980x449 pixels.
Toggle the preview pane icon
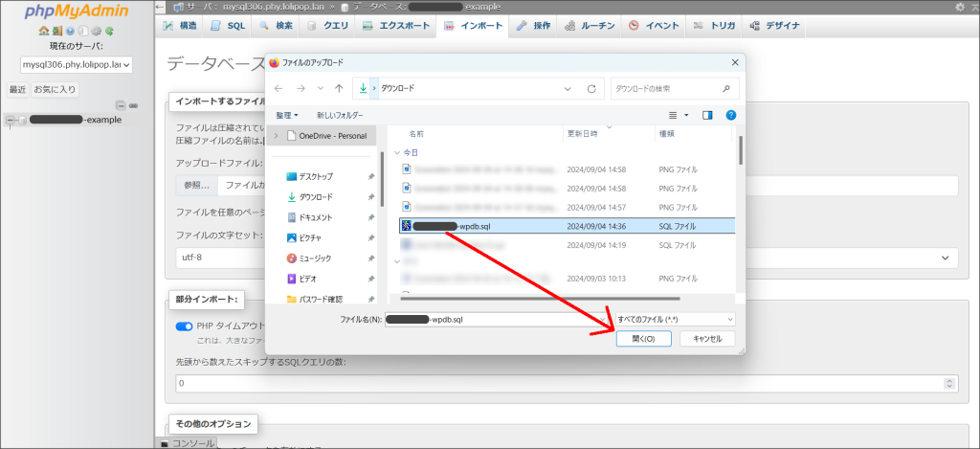(707, 115)
